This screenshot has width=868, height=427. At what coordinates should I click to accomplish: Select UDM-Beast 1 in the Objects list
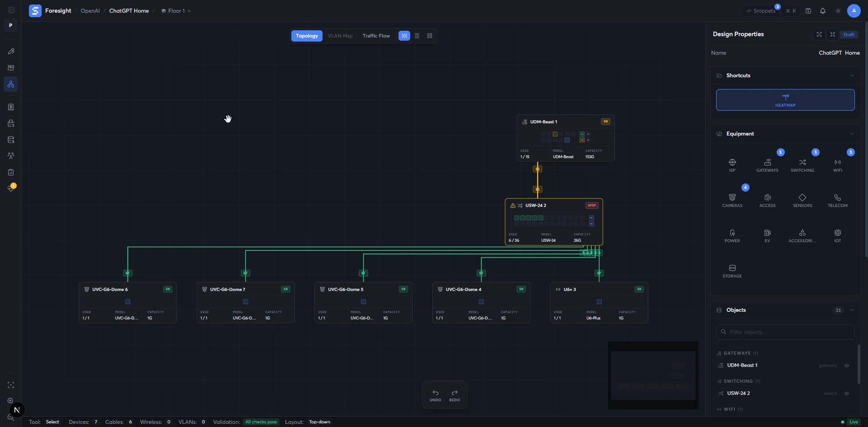(742, 366)
